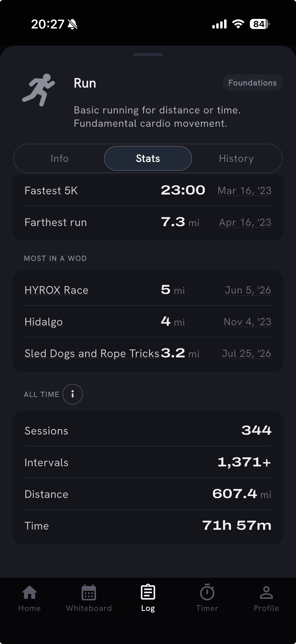Open the Timer stopwatch icon
This screenshot has width=296, height=644.
207,592
